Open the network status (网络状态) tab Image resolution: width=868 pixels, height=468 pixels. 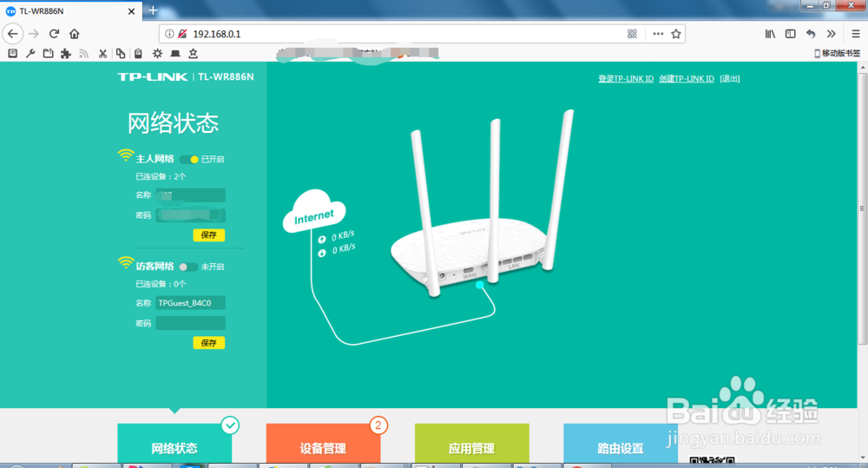(174, 444)
